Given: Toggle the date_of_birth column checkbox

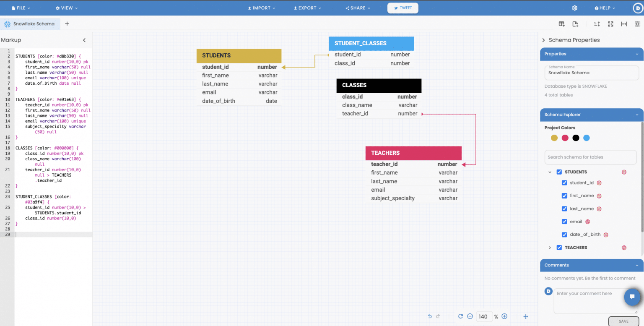Looking at the screenshot, I should tap(564, 235).
